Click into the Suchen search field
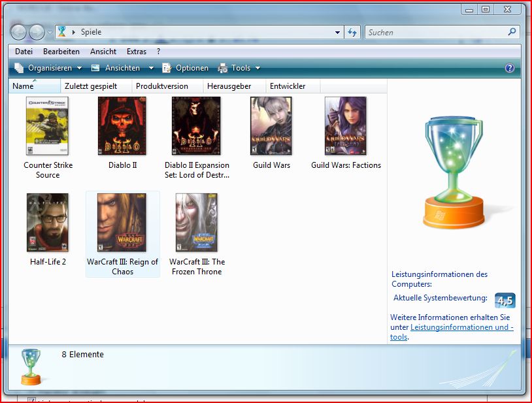The width and height of the screenshot is (532, 403). (x=436, y=33)
